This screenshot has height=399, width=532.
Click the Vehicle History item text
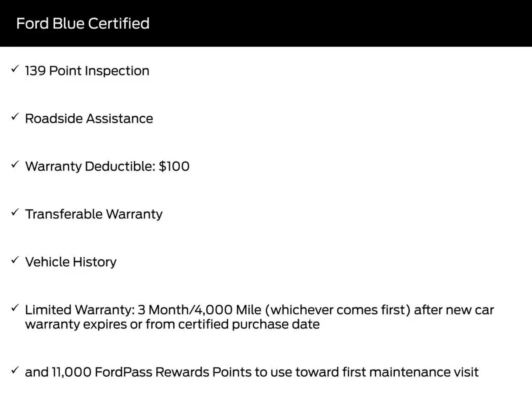click(71, 262)
